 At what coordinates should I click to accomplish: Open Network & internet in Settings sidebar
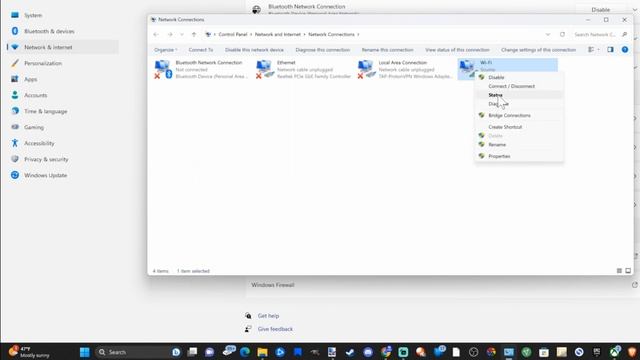pos(63,47)
